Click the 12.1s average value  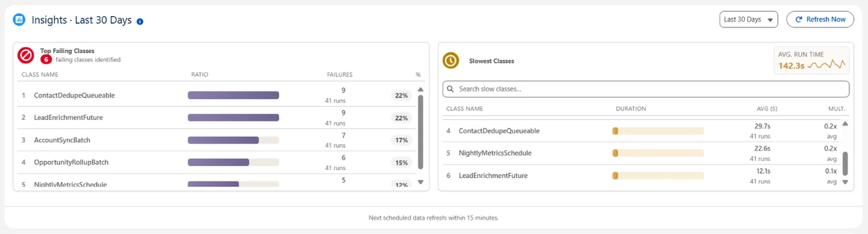point(763,171)
